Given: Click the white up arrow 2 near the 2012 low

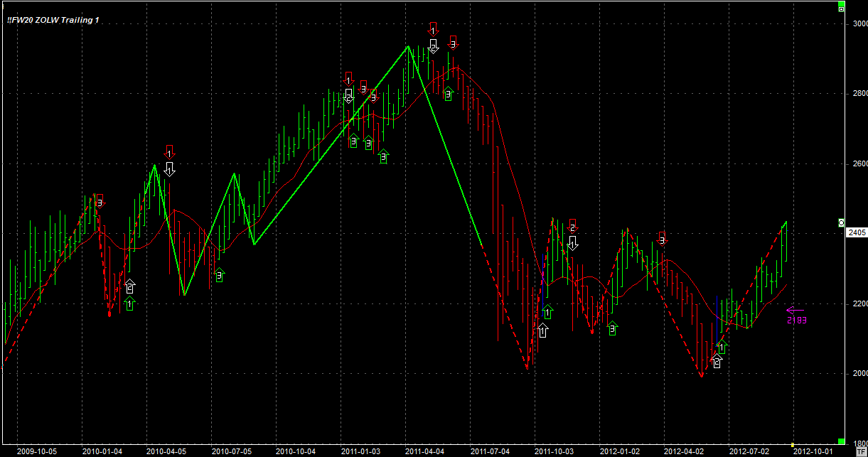Looking at the screenshot, I should click(717, 362).
